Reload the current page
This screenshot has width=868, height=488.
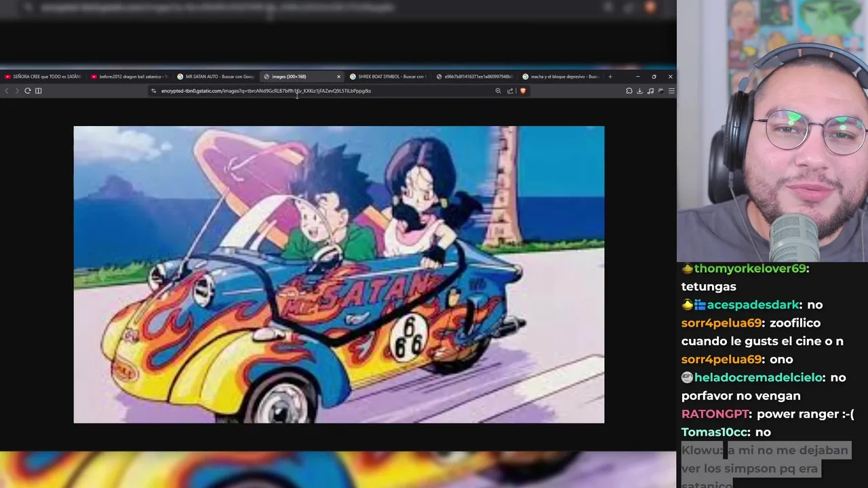[28, 91]
